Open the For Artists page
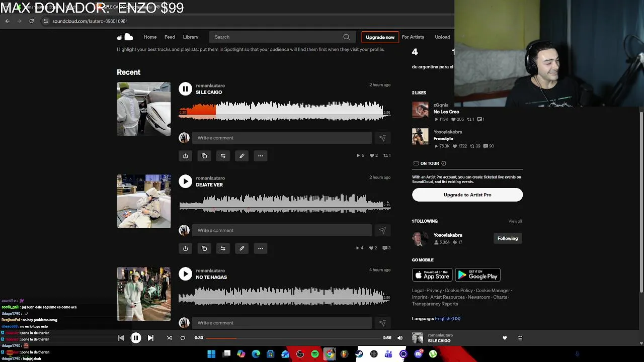Screen dimensions: 644x362 tap(413, 37)
